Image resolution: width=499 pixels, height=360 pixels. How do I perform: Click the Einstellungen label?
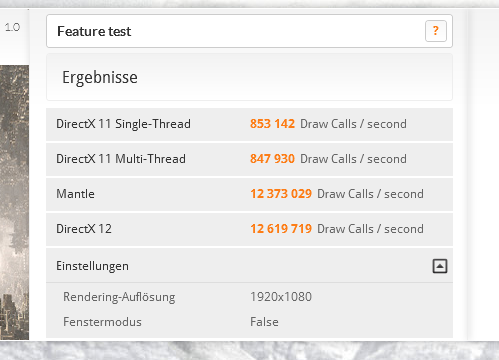[92, 266]
